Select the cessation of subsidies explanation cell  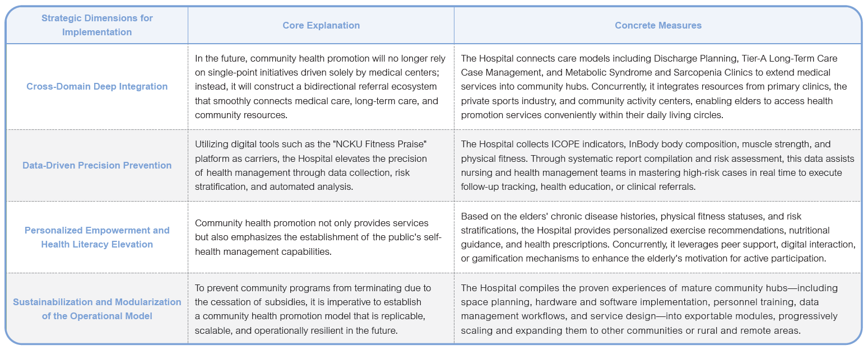(321, 309)
